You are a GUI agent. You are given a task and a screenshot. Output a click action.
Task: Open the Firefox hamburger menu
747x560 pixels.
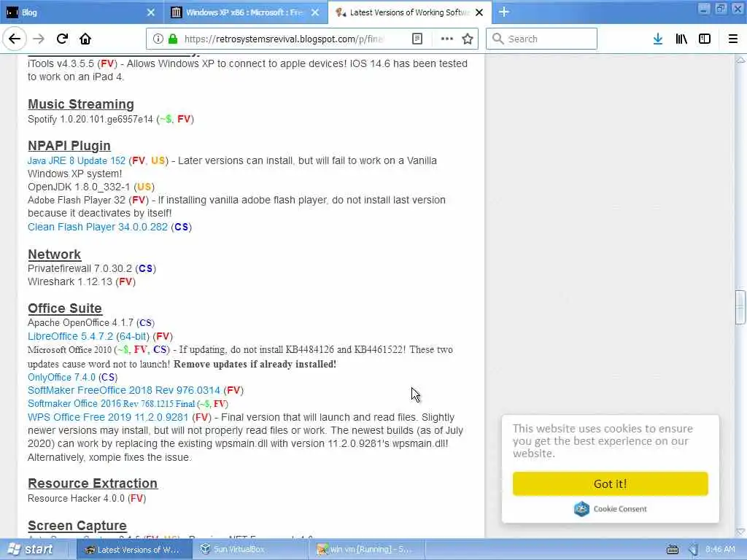pos(732,39)
